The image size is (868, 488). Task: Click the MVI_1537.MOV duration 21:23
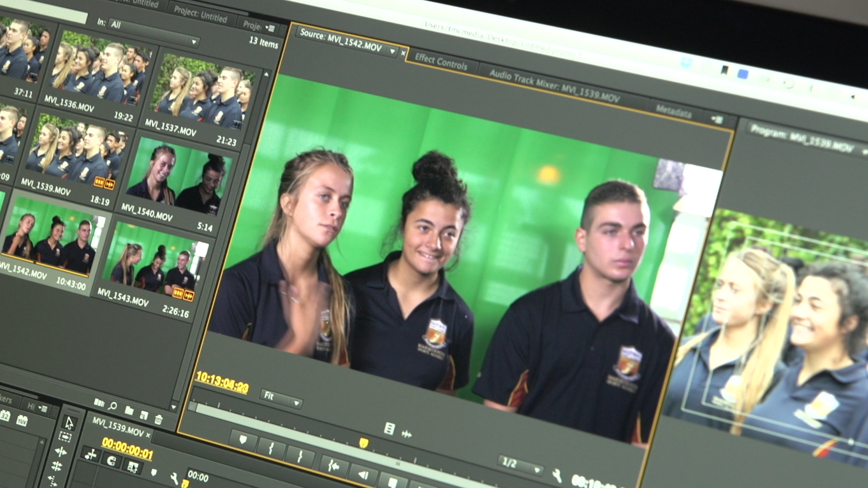pos(226,140)
